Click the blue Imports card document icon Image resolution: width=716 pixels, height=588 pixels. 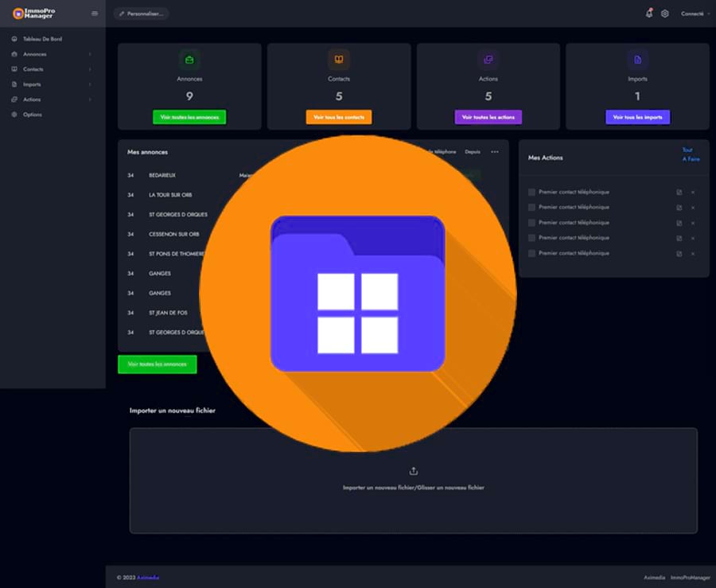637,60
